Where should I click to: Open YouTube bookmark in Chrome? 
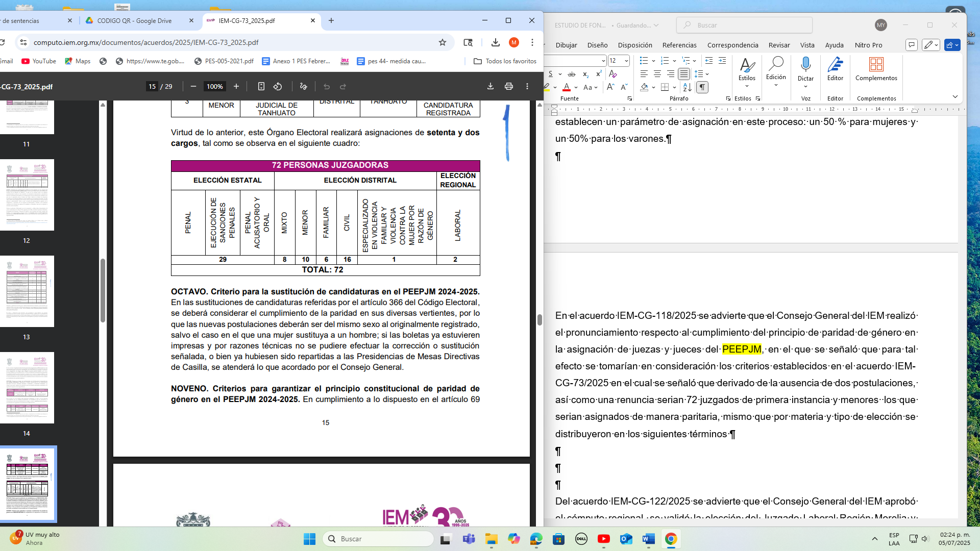point(39,61)
